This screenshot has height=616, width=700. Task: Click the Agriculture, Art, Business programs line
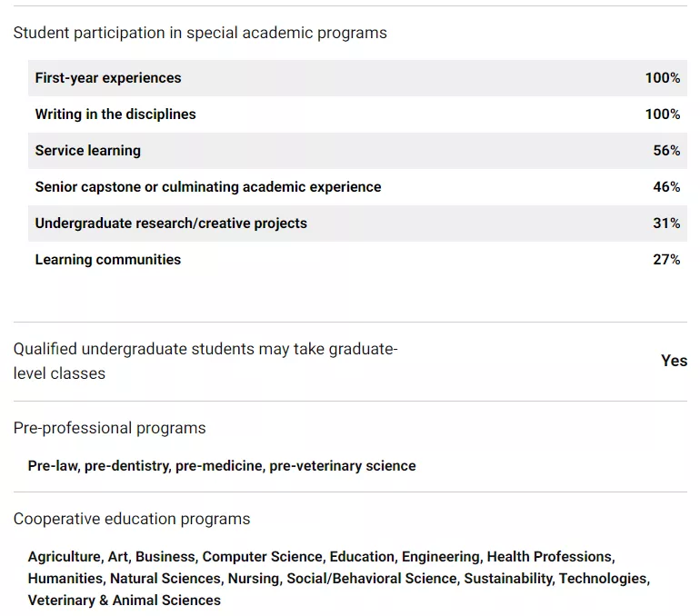coord(321,557)
